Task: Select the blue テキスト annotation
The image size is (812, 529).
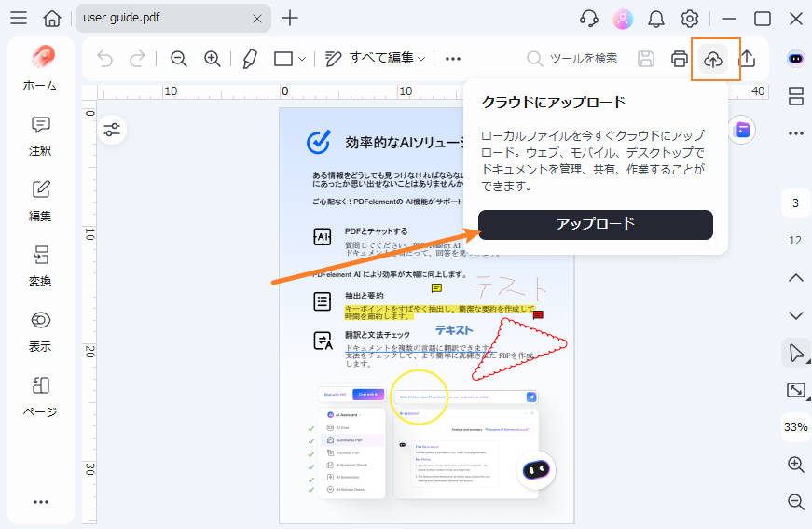Action: (x=454, y=330)
